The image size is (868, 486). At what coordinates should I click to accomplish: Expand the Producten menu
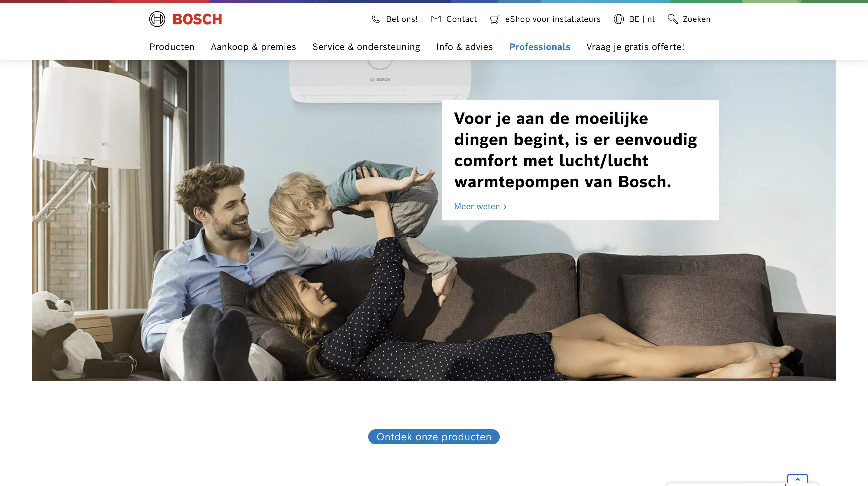pyautogui.click(x=172, y=47)
